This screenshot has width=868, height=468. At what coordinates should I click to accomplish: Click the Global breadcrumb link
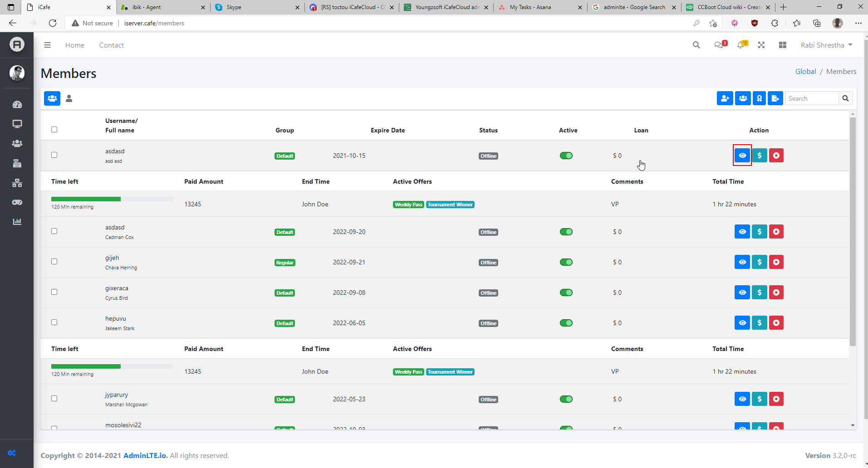pos(805,71)
